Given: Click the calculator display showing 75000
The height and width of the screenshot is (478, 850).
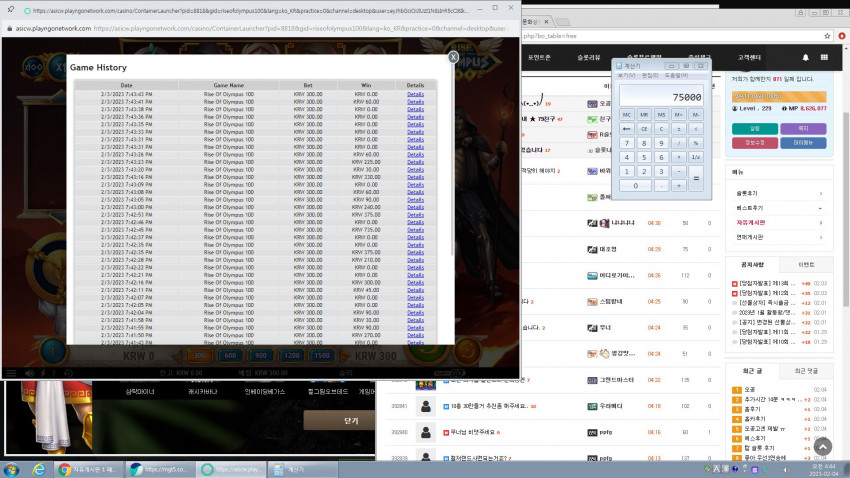Looking at the screenshot, I should click(x=661, y=95).
